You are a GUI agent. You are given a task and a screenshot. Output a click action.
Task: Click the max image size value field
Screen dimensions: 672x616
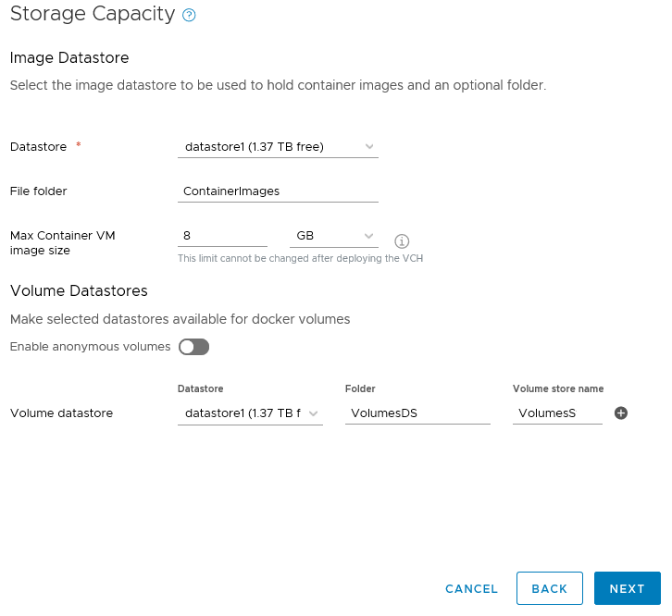pos(222,236)
